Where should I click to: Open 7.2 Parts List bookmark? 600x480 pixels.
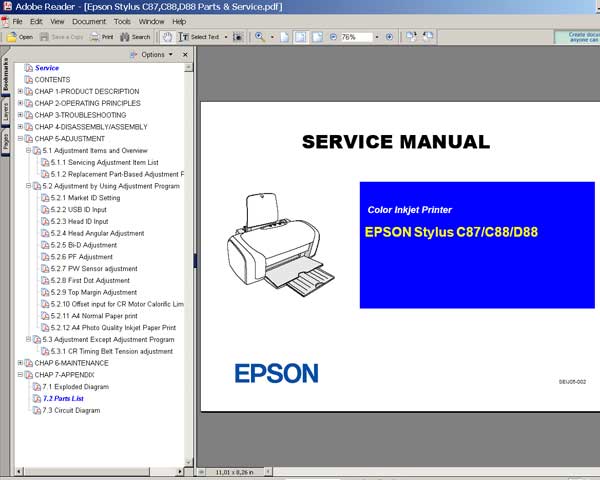click(x=63, y=398)
